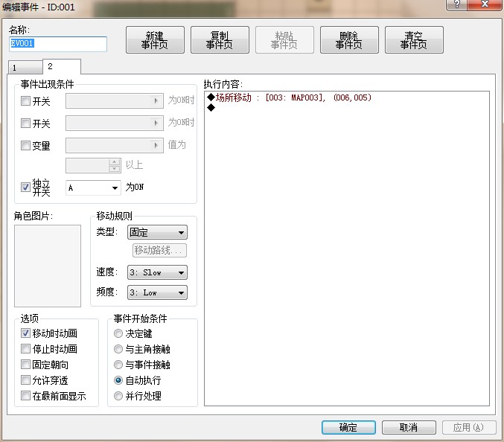Open the 频度 frequency dropdown
504x442 pixels.
click(x=157, y=292)
